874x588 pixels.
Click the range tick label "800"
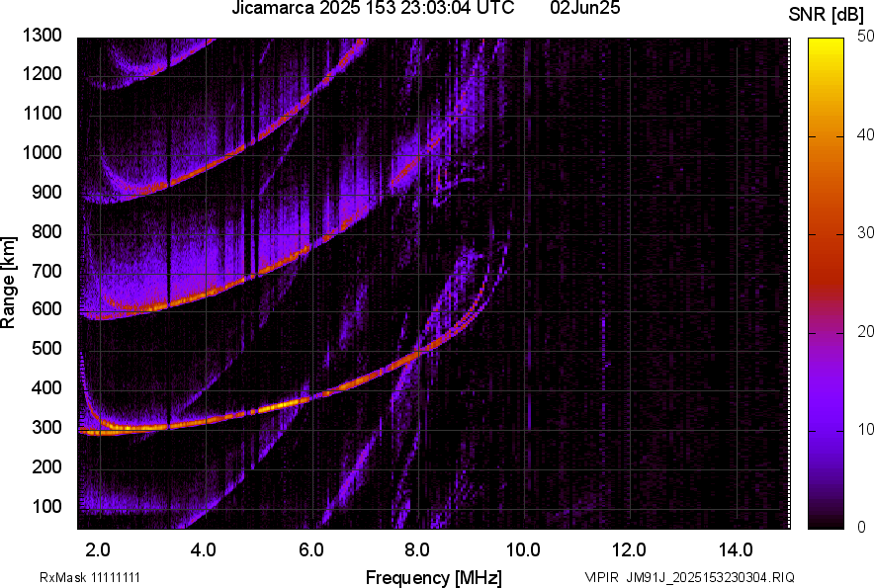(x=46, y=231)
